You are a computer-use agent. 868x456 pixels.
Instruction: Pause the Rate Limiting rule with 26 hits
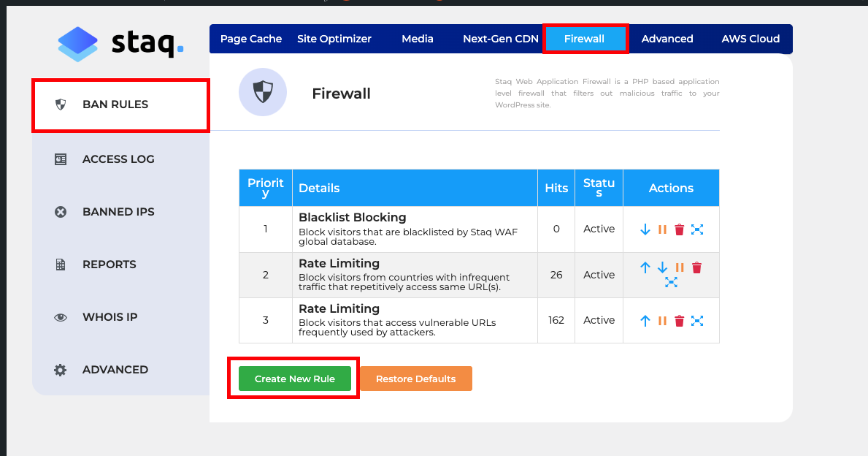(679, 267)
